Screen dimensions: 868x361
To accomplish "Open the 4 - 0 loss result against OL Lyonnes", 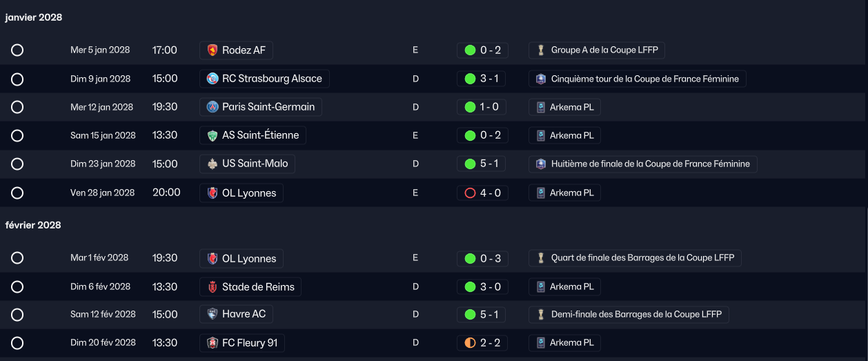I will (482, 193).
